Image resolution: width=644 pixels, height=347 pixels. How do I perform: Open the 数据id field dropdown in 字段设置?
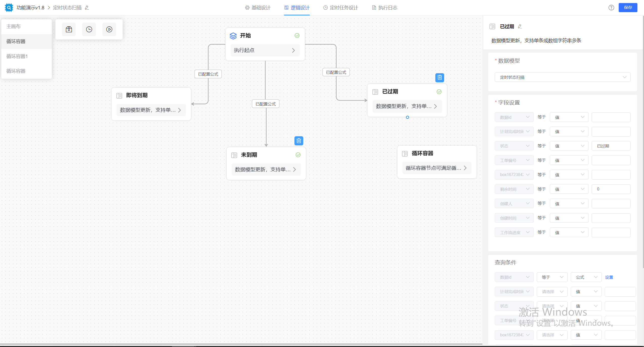point(514,117)
